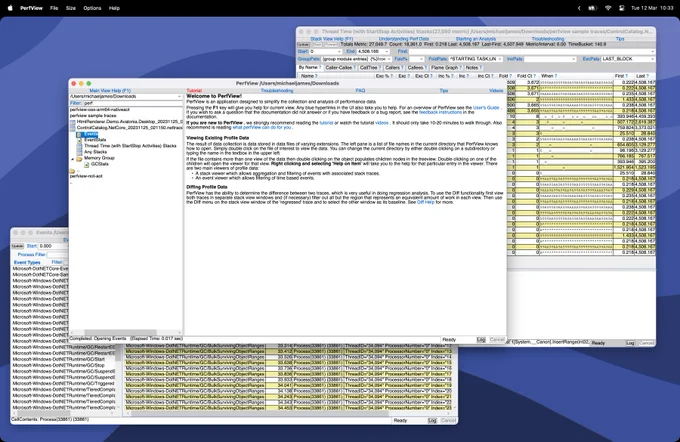
Task: Select Thread Time (with StartStop Activities) Stacks
Action: 130,146
